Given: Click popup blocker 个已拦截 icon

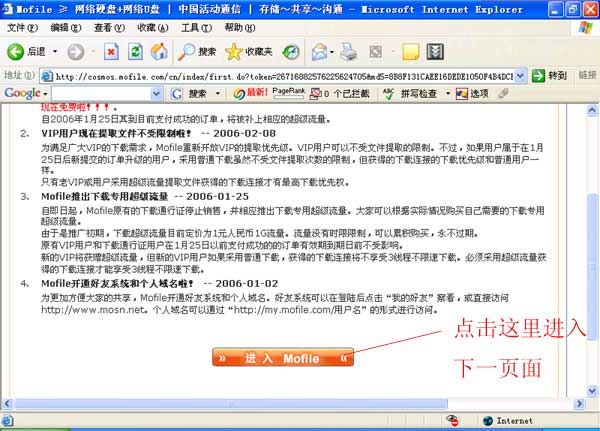Looking at the screenshot, I should [x=339, y=93].
